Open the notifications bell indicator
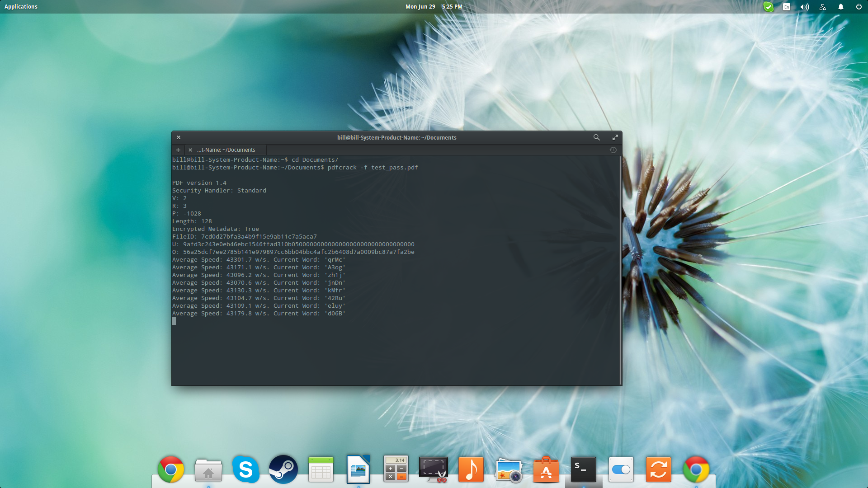Image resolution: width=868 pixels, height=488 pixels. [841, 7]
